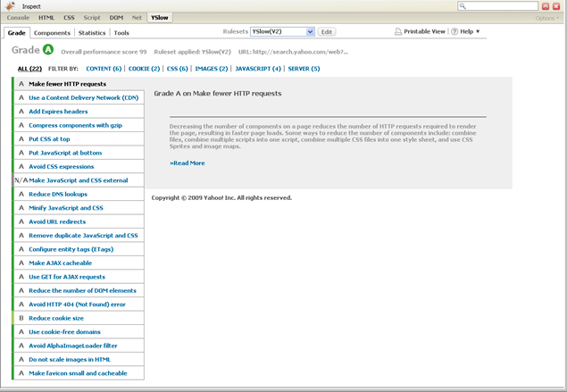The width and height of the screenshot is (567, 392).
Task: Select Reduce the number of DOM elements
Action: pyautogui.click(x=79, y=290)
